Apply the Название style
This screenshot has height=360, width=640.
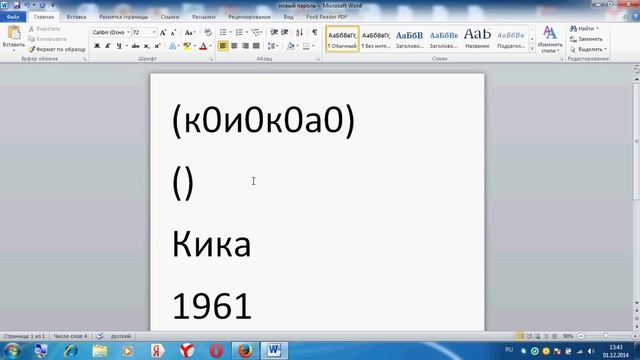pos(477,39)
